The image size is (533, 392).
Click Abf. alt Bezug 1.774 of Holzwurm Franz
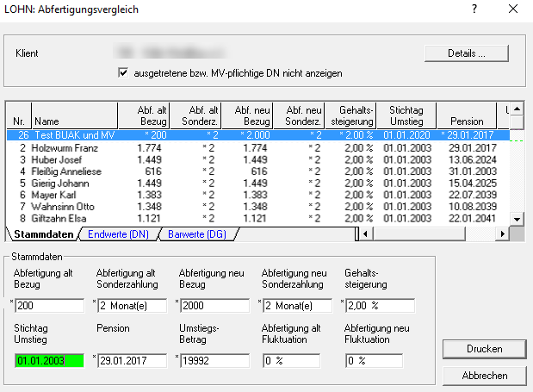149,148
